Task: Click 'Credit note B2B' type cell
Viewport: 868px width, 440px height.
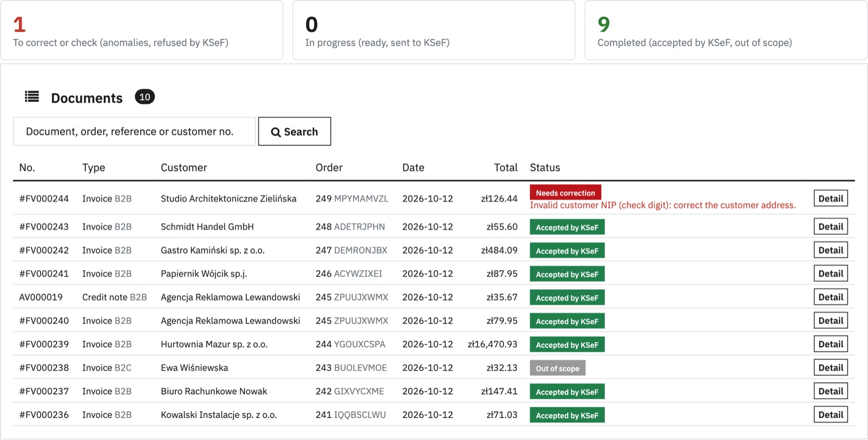Action: click(x=114, y=297)
